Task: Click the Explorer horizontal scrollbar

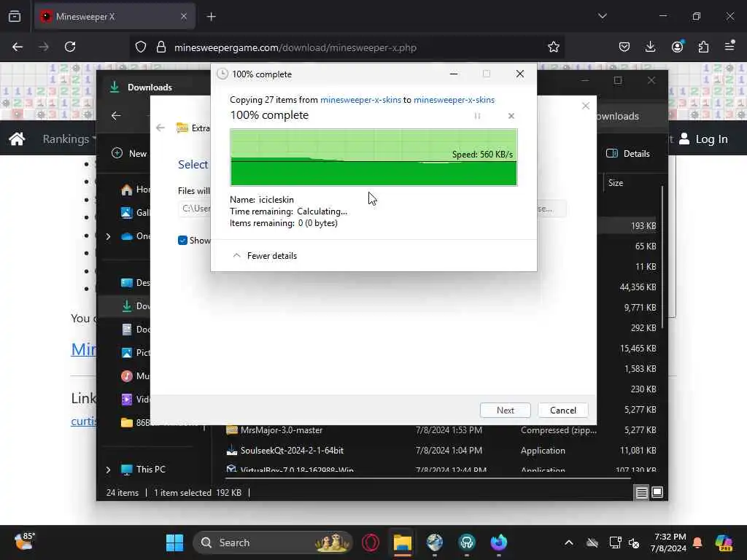Action: pyautogui.click(x=427, y=477)
